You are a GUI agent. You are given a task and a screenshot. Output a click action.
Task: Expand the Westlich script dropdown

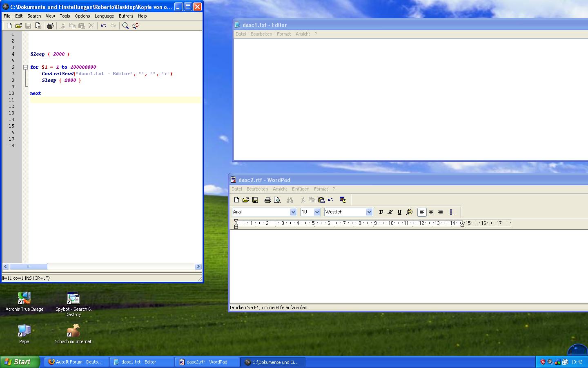coord(369,212)
